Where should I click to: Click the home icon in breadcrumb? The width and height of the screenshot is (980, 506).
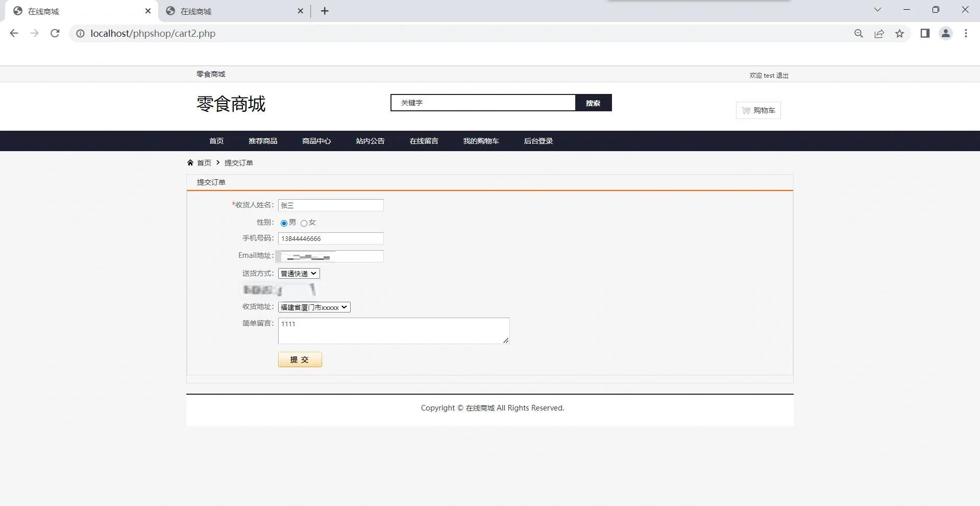point(190,163)
